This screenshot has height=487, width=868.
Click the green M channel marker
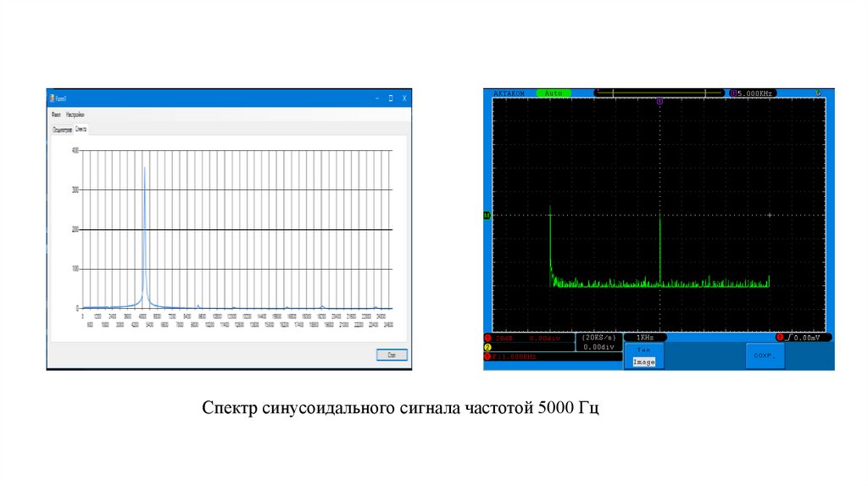pos(487,215)
